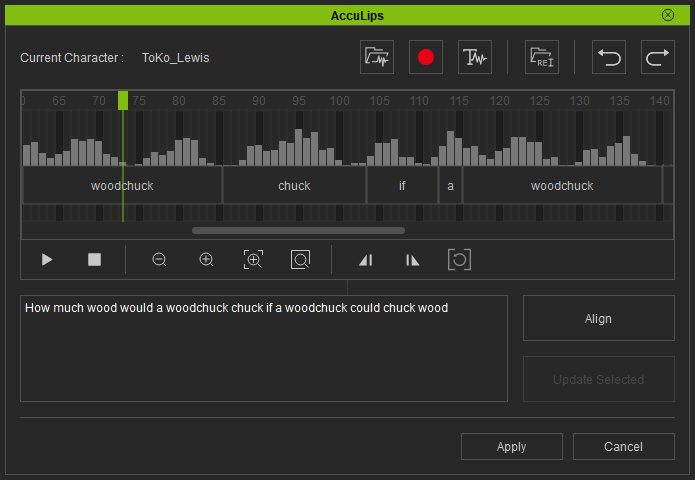Zoom to the selected range

[253, 260]
